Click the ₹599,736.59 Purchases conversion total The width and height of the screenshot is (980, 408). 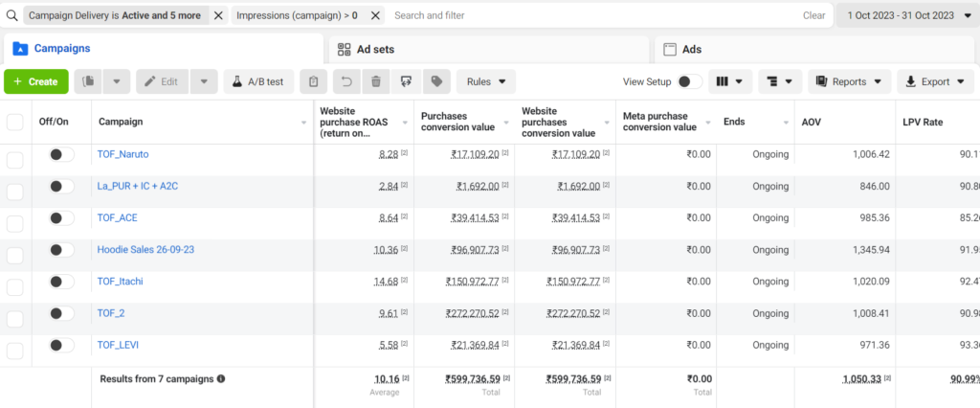point(473,378)
